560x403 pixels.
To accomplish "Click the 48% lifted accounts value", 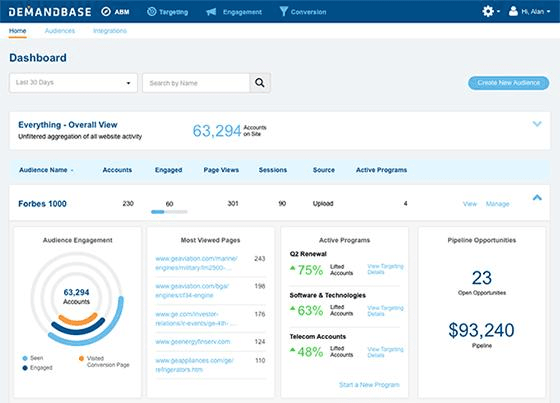I will click(310, 352).
